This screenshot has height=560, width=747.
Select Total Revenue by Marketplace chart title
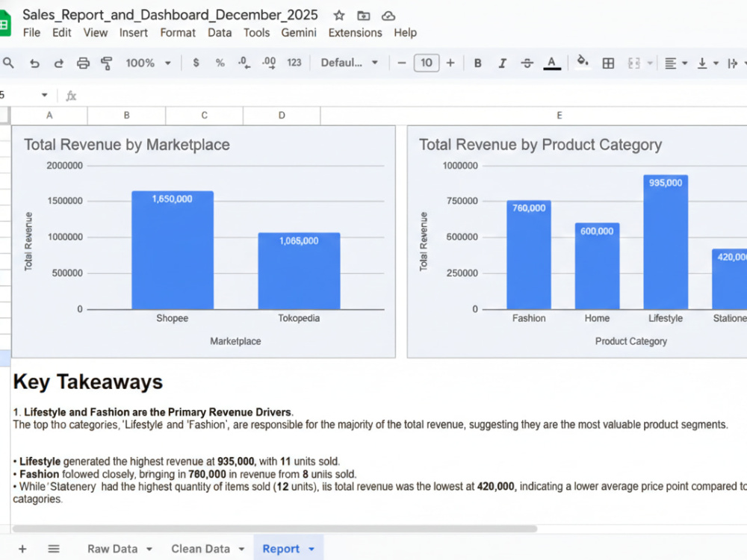pos(127,144)
